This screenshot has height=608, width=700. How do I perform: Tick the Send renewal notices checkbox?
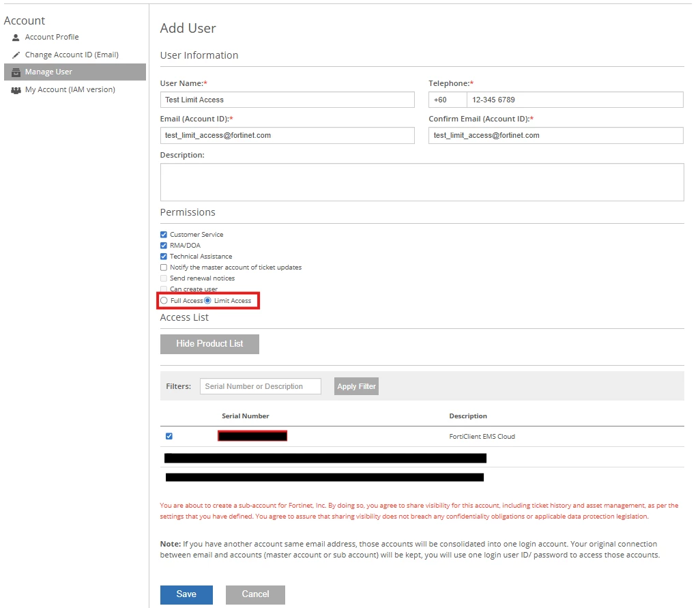click(x=164, y=278)
